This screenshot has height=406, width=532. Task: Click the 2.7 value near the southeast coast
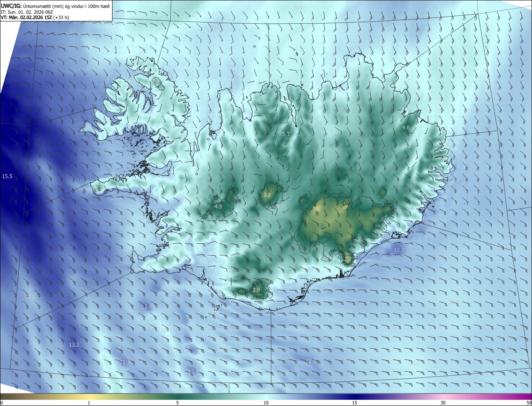(348, 259)
